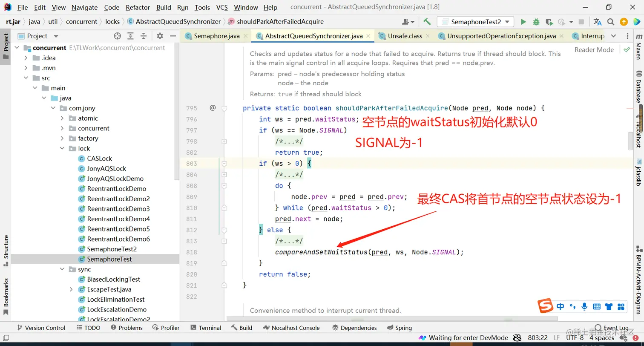This screenshot has height=346, width=644.
Task: Open the profile run icon
Action: pyautogui.click(x=562, y=22)
